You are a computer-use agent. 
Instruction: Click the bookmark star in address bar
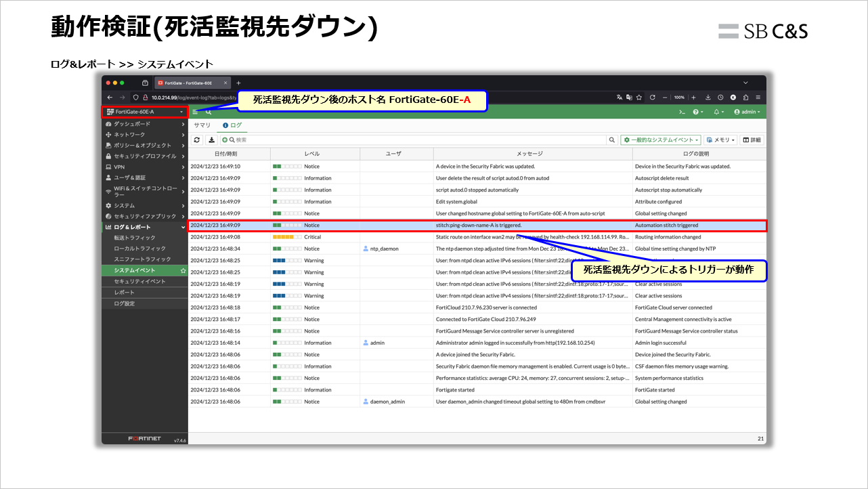coord(639,98)
